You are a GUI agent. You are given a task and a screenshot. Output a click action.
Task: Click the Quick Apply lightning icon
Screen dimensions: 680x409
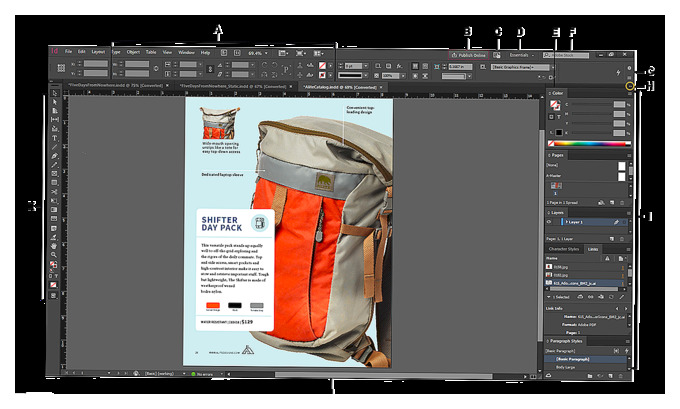pos(618,72)
